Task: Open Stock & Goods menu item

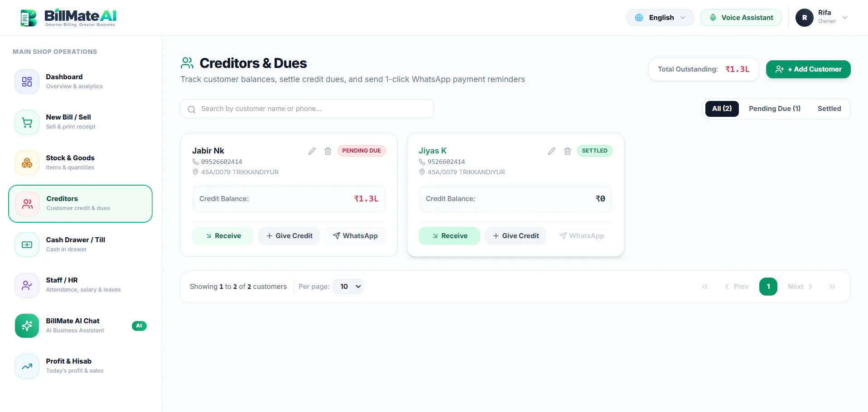Action: [81, 163]
